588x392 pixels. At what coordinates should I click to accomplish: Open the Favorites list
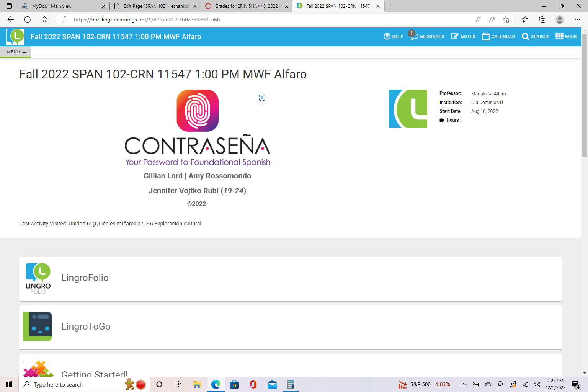(x=525, y=20)
